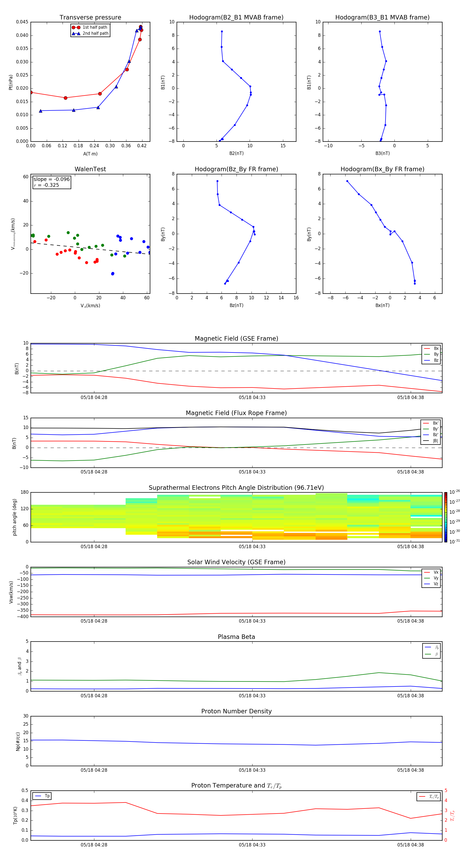Click the top point of Bx_By hodogram
Image resolution: width=473 pixels, height=868 pixels.
point(347,181)
